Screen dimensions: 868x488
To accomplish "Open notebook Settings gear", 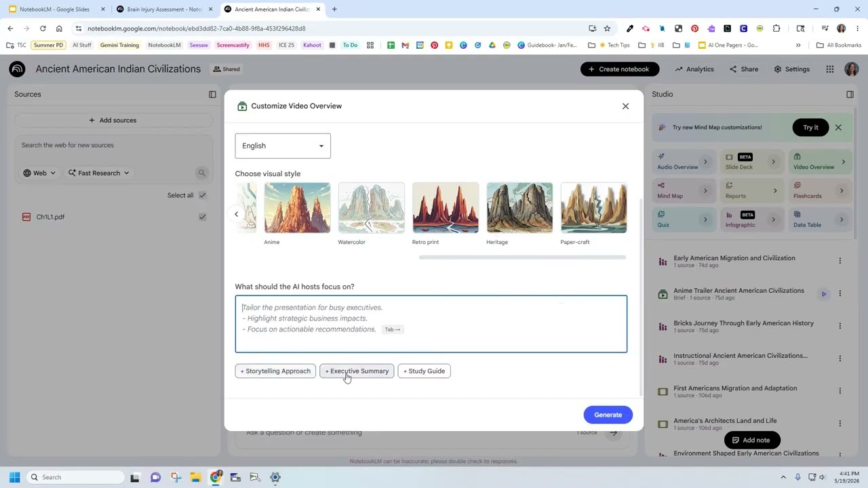I will tap(792, 69).
